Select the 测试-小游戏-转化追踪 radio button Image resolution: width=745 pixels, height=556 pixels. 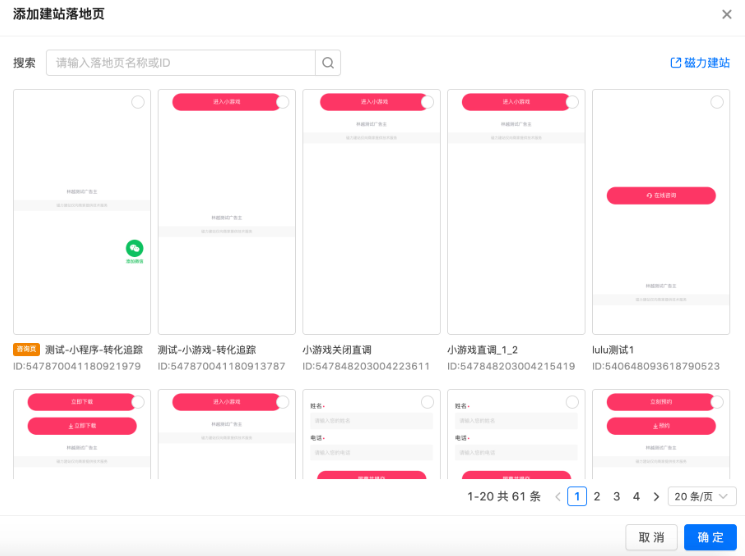283,102
